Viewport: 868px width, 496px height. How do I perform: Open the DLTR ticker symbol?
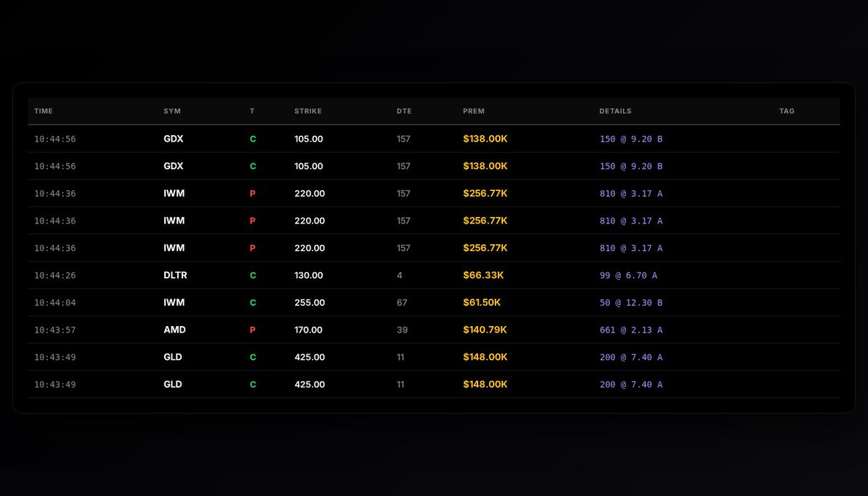pos(175,275)
